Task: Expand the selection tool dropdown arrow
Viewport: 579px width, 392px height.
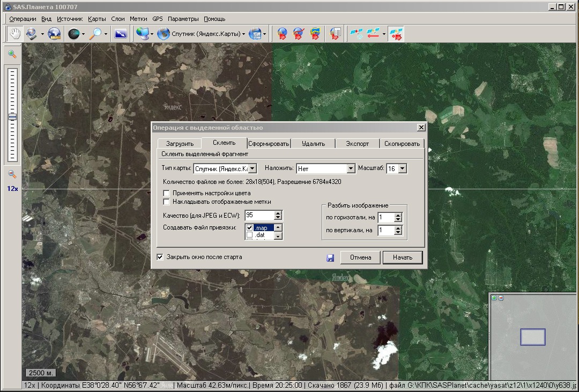Action: [x=42, y=34]
